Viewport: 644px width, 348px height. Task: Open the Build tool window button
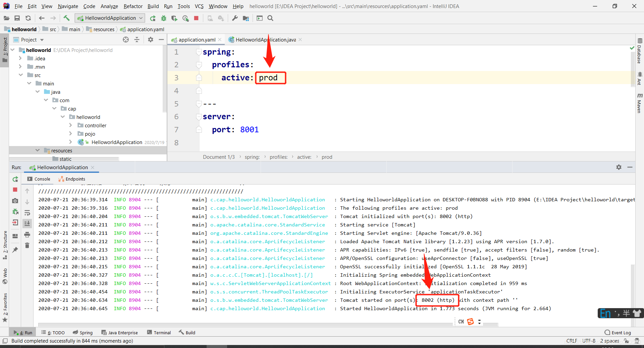pyautogui.click(x=187, y=333)
